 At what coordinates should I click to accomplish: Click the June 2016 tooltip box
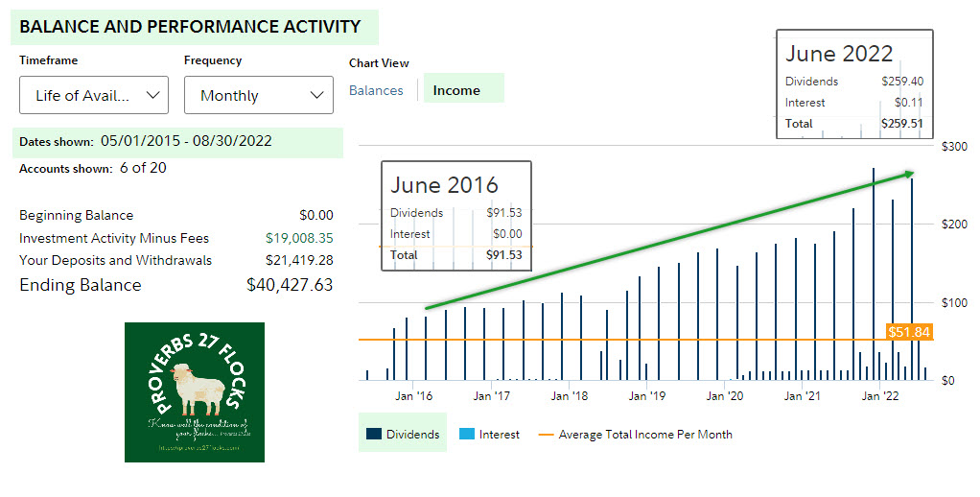(456, 216)
